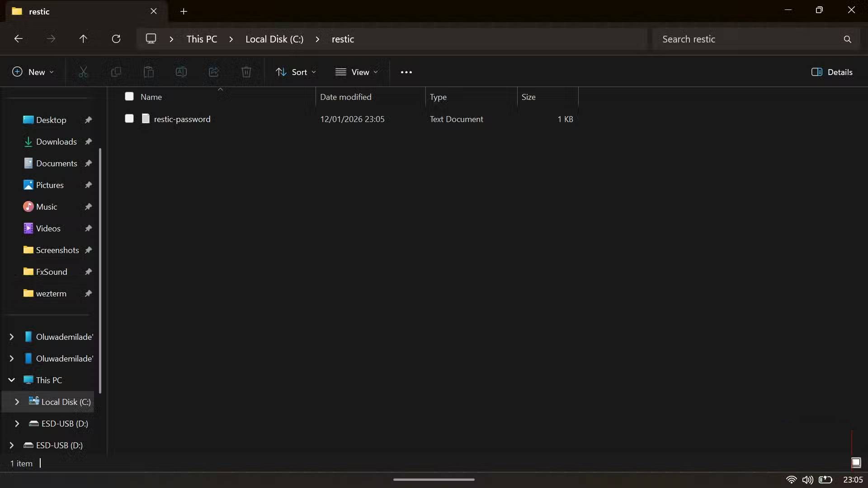This screenshot has height=488, width=868.
Task: Open the Sort dropdown menu
Action: 296,72
